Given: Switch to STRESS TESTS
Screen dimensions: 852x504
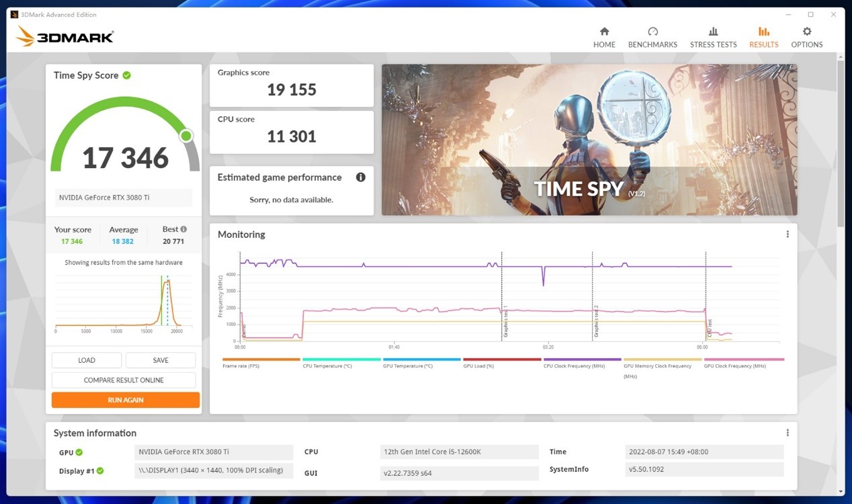Looking at the screenshot, I should coord(713,38).
